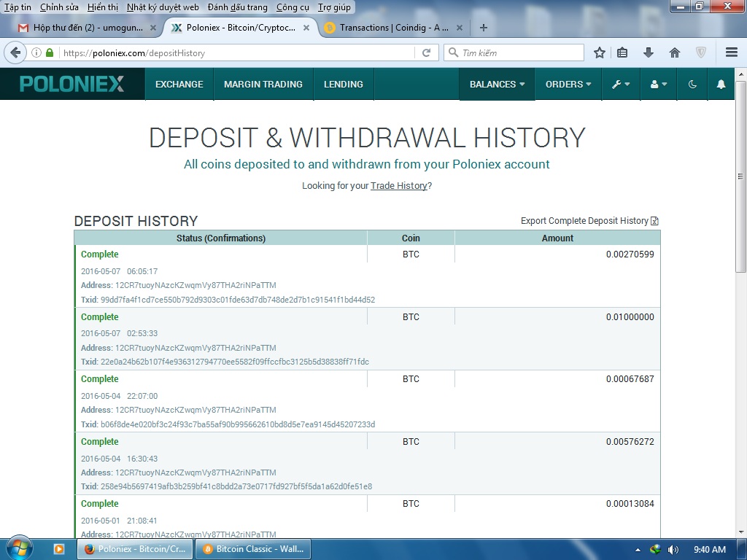Click export spreadsheet icon beside deposit history
747x560 pixels.
[654, 221]
